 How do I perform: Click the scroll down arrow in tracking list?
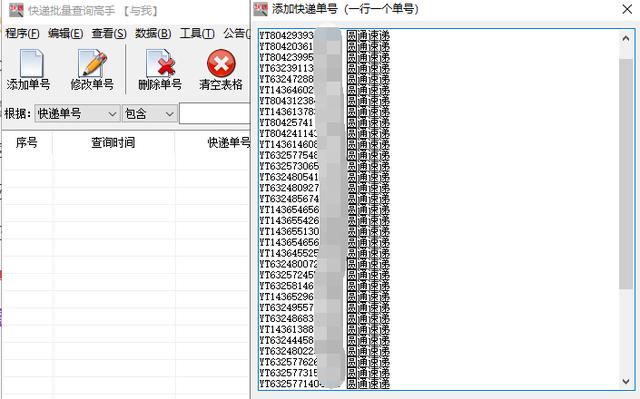(x=626, y=381)
